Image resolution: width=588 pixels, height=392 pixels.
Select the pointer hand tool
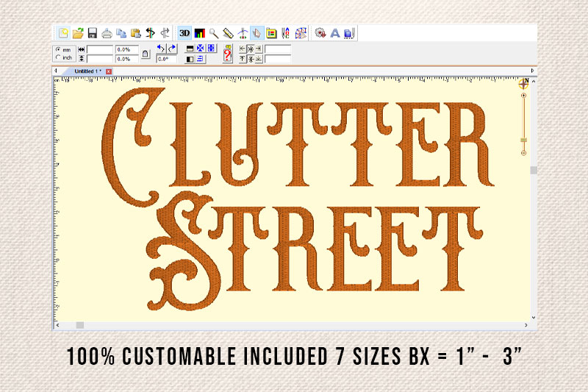tap(257, 33)
